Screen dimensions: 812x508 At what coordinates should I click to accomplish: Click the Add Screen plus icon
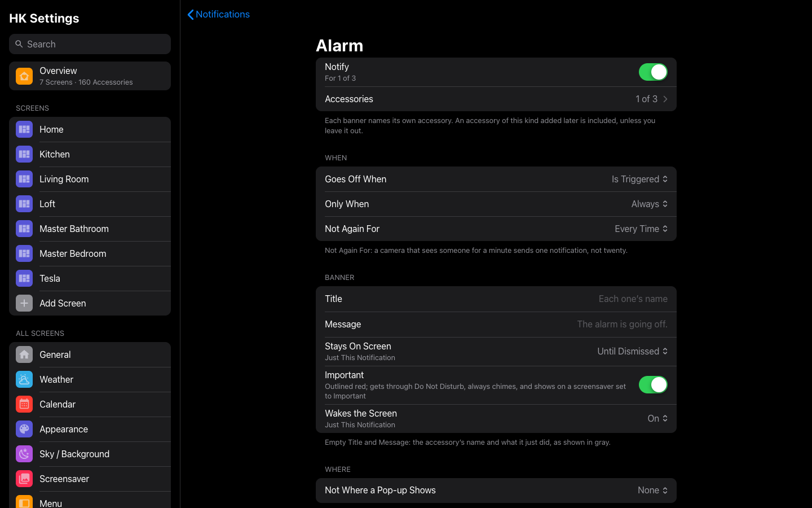coord(24,303)
